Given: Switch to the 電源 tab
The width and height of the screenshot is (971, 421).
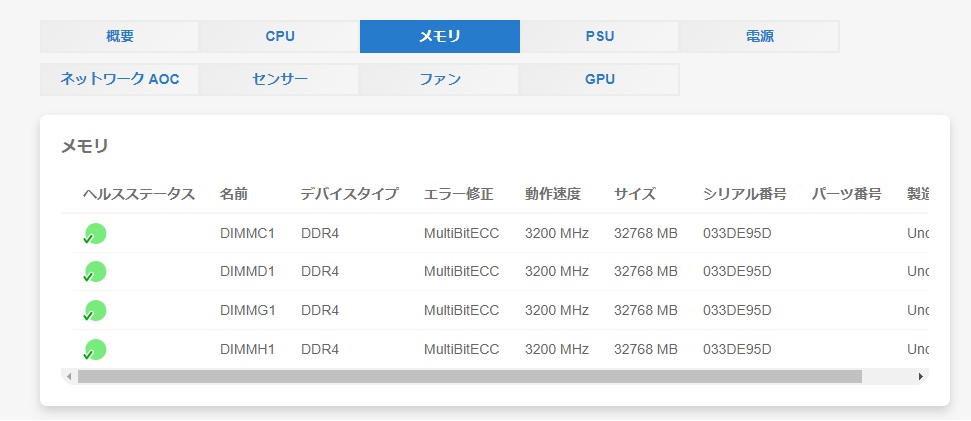Looking at the screenshot, I should (759, 37).
